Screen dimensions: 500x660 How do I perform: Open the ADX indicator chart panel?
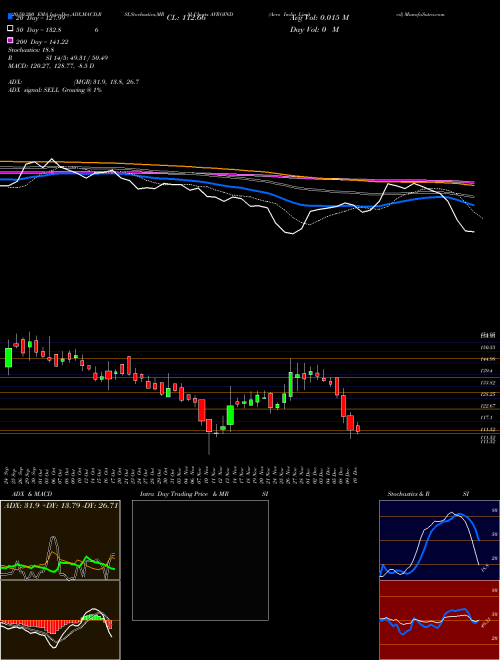pyautogui.click(x=60, y=540)
